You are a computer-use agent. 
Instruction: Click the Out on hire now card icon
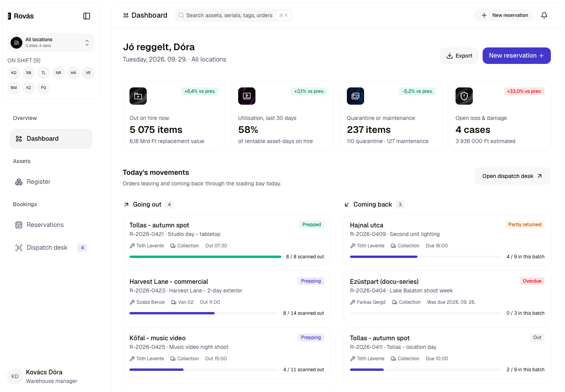(138, 96)
